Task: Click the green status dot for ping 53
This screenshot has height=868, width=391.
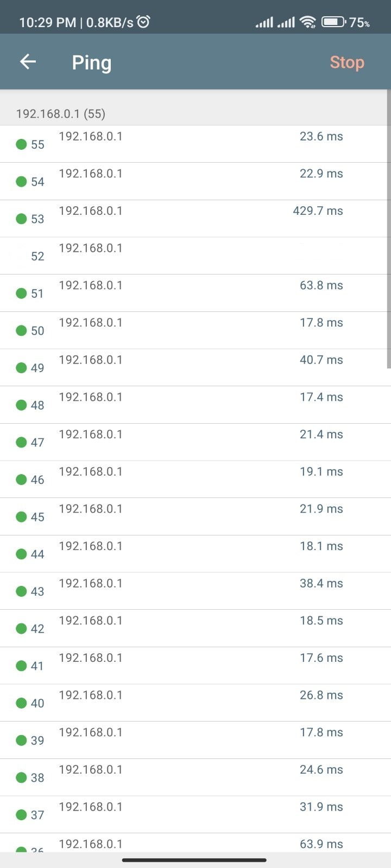Action: [21, 219]
